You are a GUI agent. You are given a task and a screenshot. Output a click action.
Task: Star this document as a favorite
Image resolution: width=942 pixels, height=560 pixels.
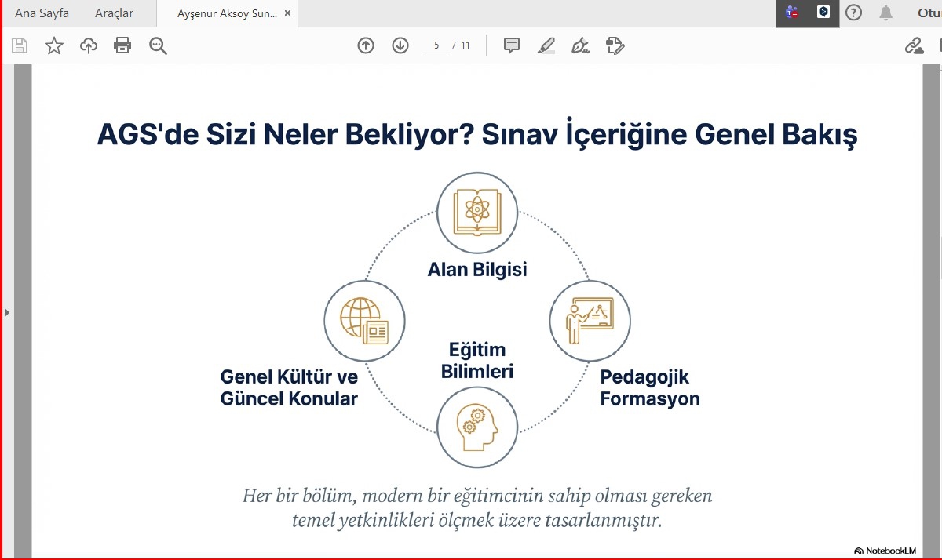[53, 45]
